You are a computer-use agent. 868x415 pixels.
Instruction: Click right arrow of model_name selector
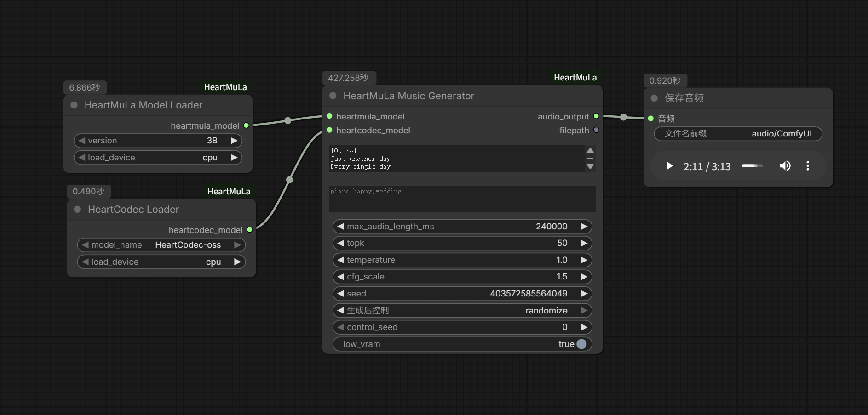coord(237,245)
